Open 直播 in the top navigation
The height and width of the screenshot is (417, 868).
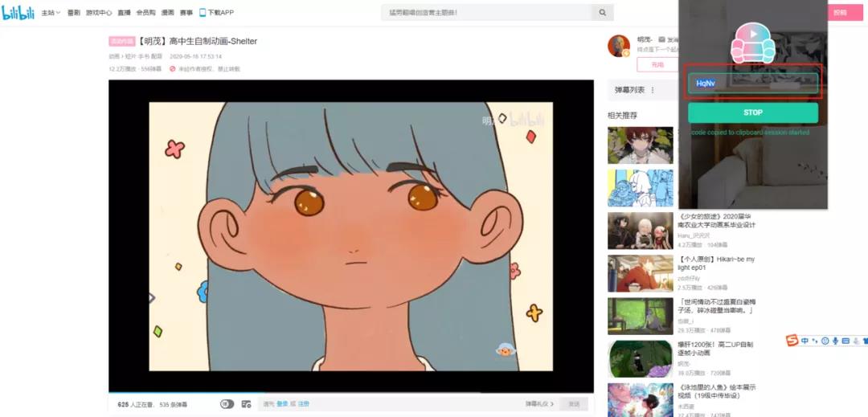tap(124, 12)
